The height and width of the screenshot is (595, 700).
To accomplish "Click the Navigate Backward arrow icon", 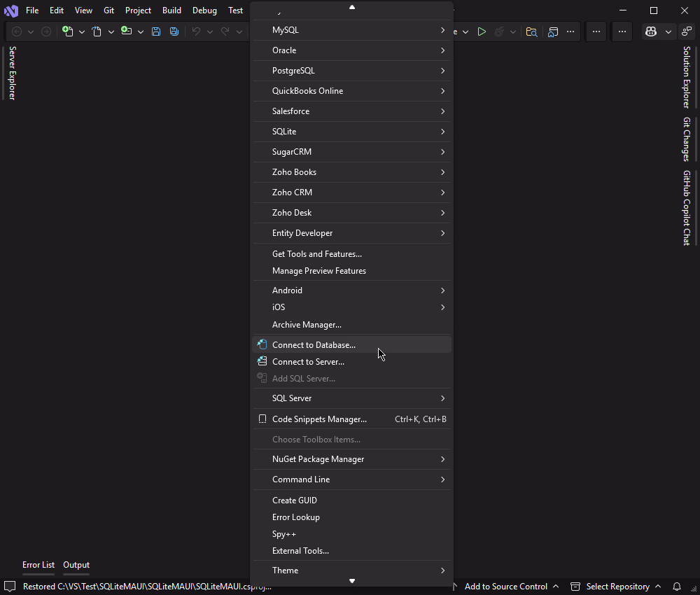I will [16, 31].
